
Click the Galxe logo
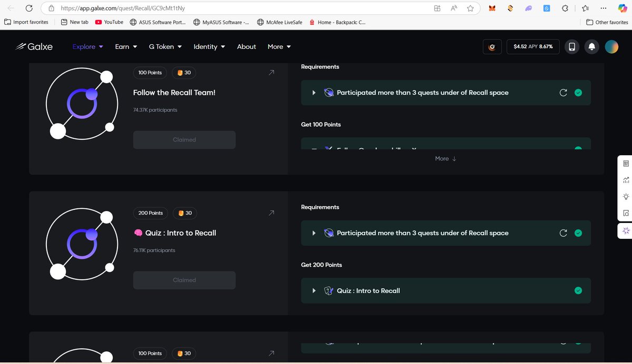click(34, 46)
